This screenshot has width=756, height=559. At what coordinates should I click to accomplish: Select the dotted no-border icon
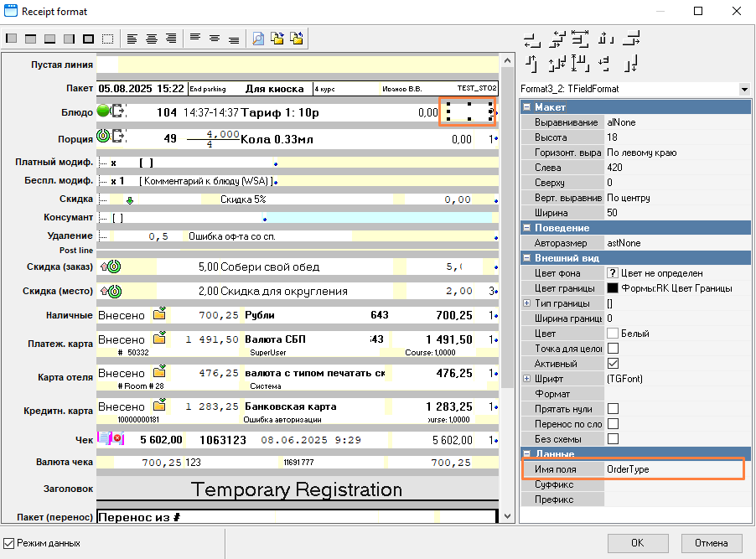(107, 39)
